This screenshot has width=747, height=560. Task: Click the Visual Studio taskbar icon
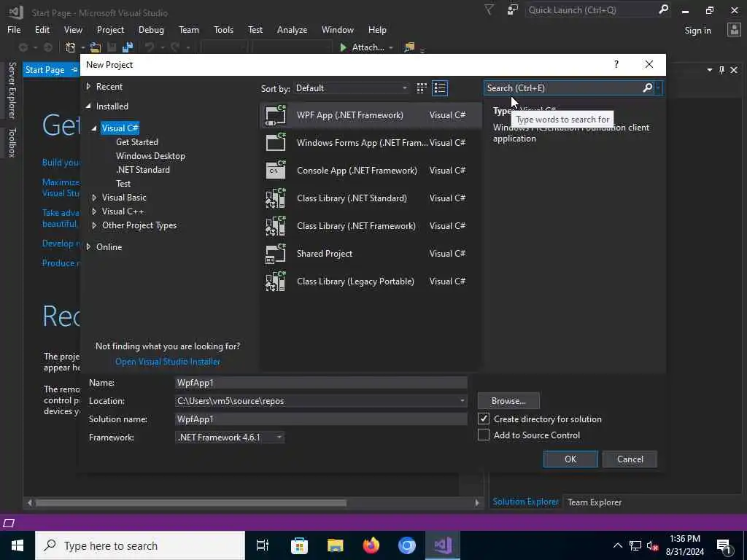point(443,545)
